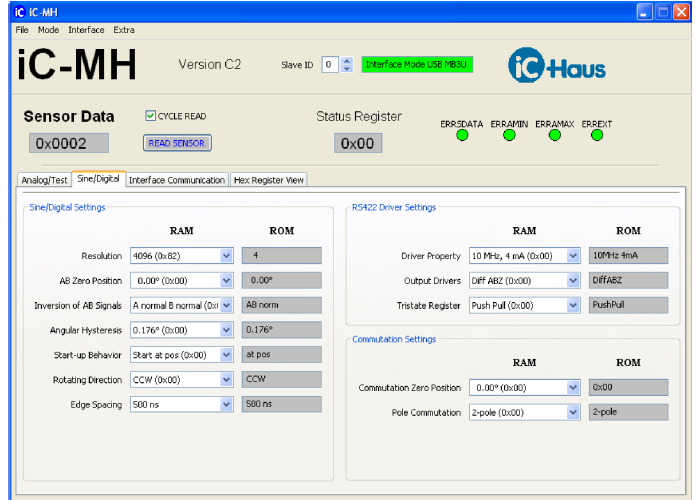Screen dimensions: 700x500
Task: Expand the Driver Property dropdown
Action: click(x=573, y=256)
